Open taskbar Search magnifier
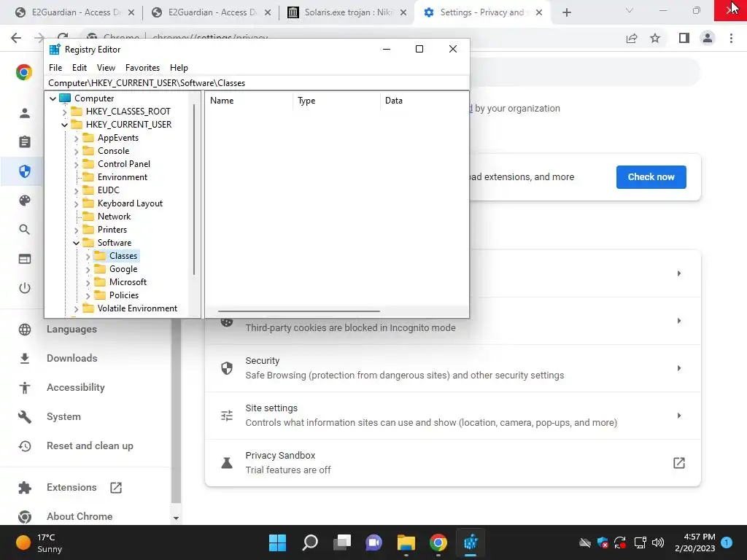 (309, 542)
